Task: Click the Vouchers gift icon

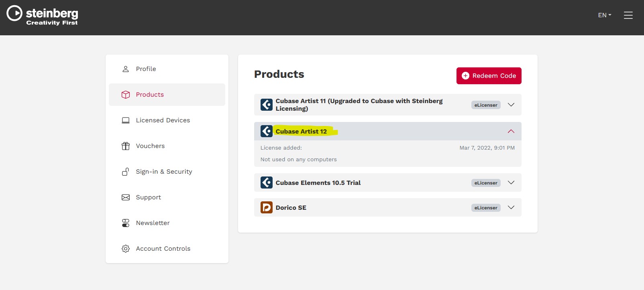Action: (126, 146)
